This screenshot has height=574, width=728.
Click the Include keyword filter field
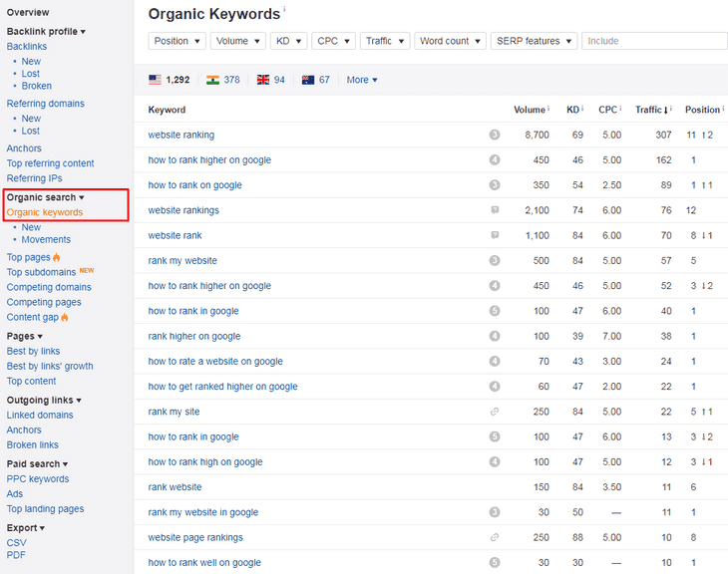[654, 41]
